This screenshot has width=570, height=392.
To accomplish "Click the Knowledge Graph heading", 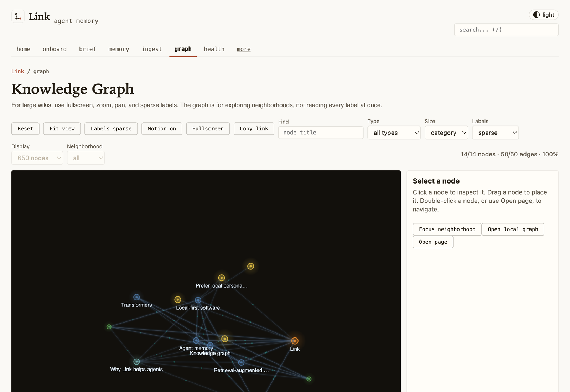I will point(73,89).
